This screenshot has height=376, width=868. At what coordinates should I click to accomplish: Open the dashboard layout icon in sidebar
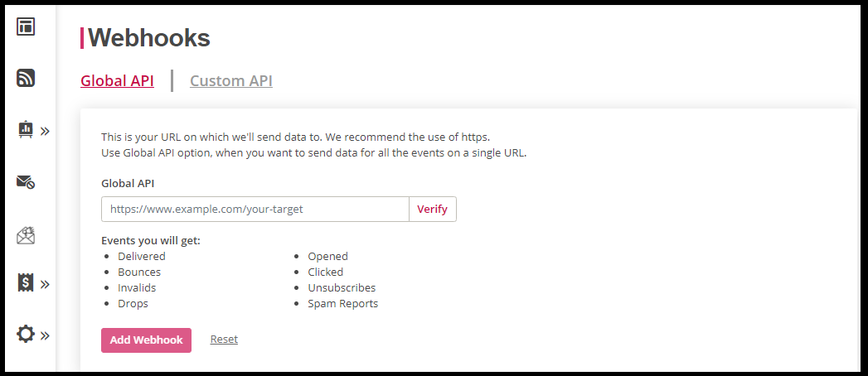26,27
